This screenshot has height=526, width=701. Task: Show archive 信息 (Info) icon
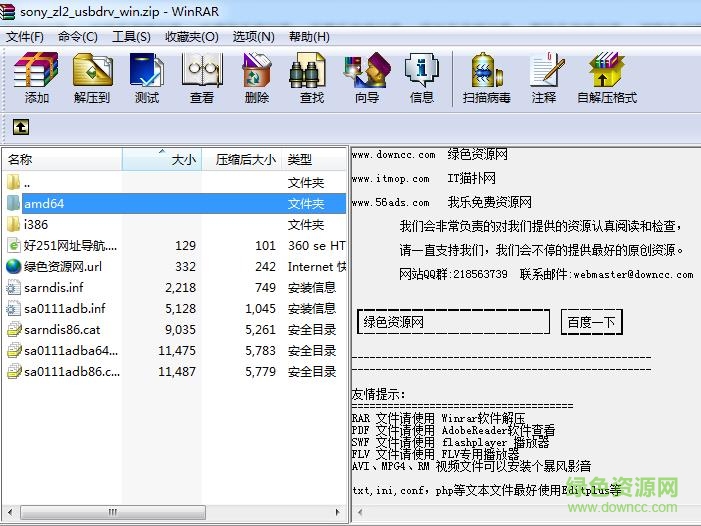tap(422, 78)
